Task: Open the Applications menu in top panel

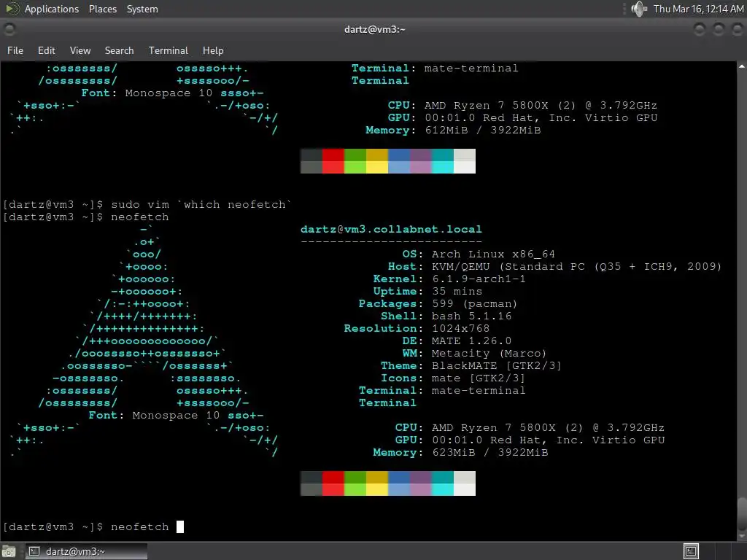Action: point(52,9)
